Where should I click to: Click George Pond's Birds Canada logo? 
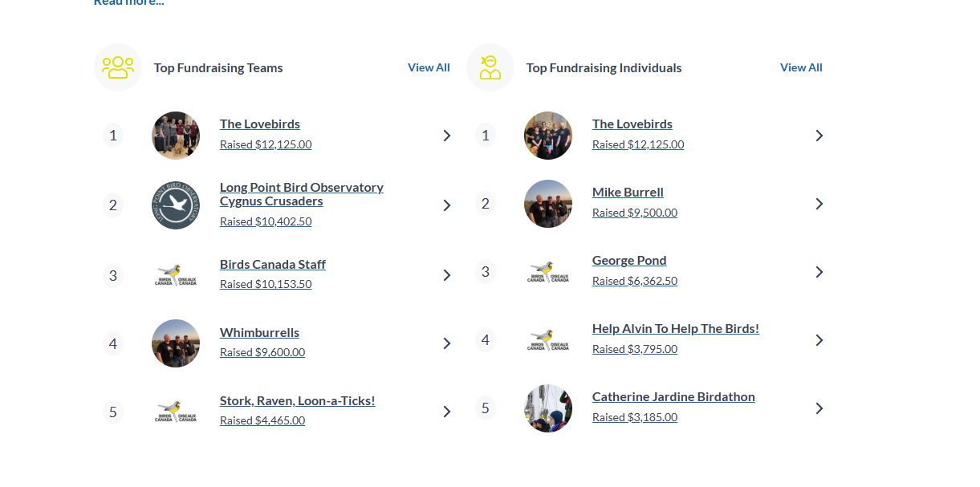(x=548, y=272)
